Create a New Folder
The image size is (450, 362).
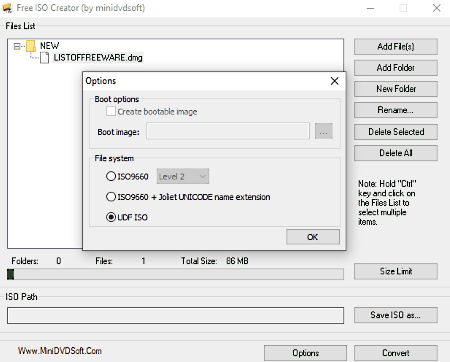tap(396, 89)
